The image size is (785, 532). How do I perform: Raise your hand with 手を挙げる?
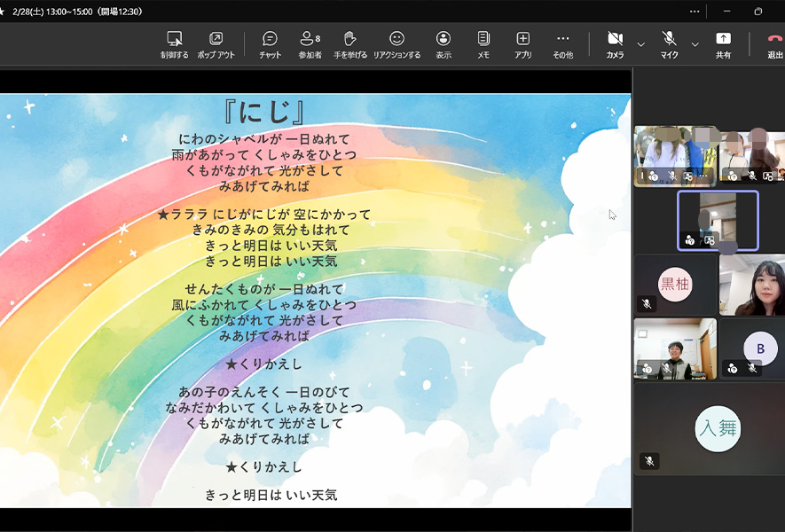[x=349, y=43]
